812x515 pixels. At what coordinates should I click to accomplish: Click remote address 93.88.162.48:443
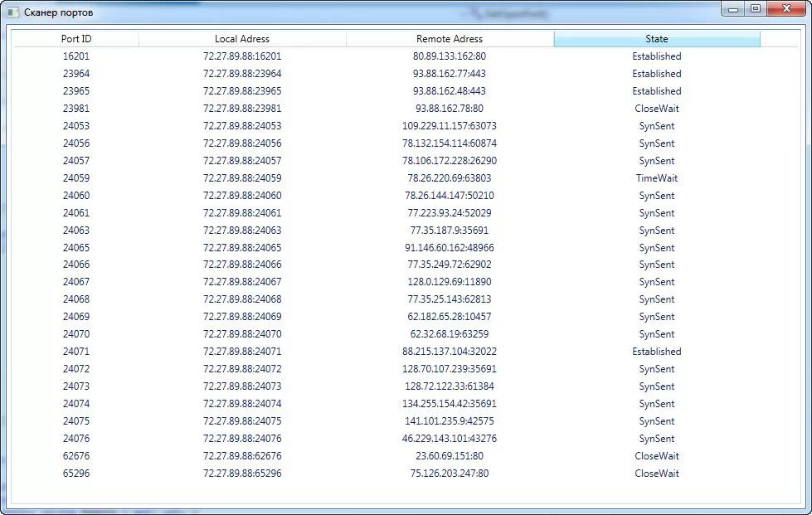point(450,90)
